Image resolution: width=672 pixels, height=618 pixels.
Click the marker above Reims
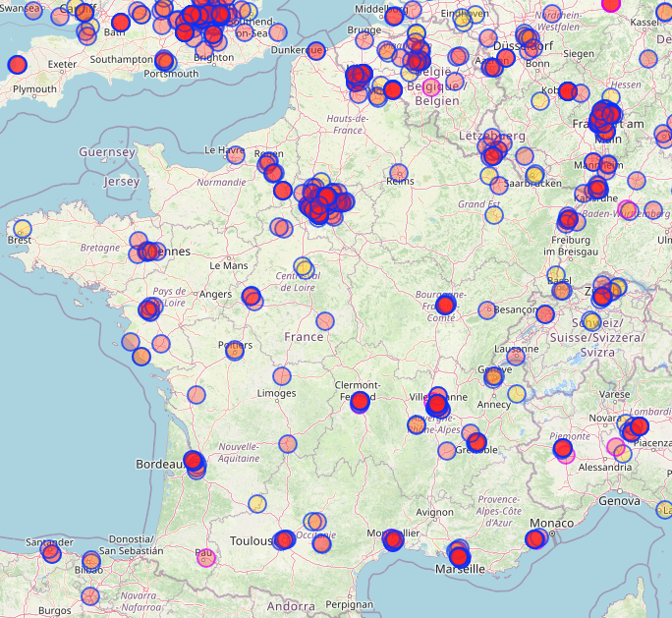(x=398, y=171)
